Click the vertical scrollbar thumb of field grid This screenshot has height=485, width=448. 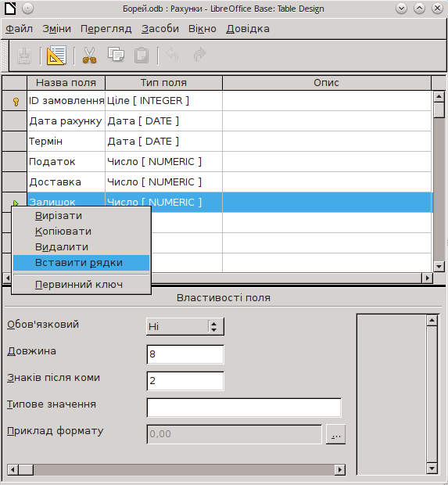pos(439,110)
